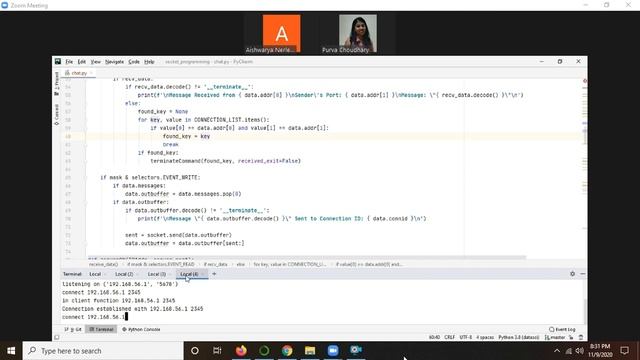This screenshot has width=640, height=360.
Task: Open the File menu in PyCharm
Action: click(x=69, y=62)
